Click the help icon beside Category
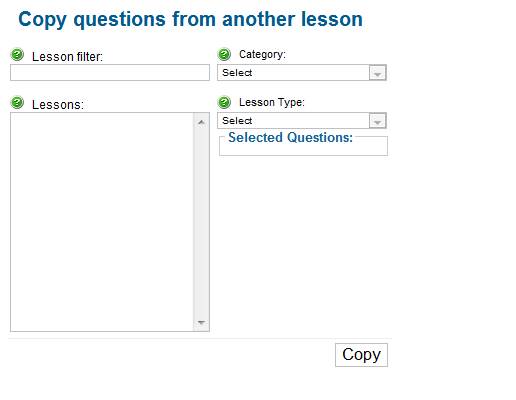This screenshot has height=400, width=516. pyautogui.click(x=224, y=54)
